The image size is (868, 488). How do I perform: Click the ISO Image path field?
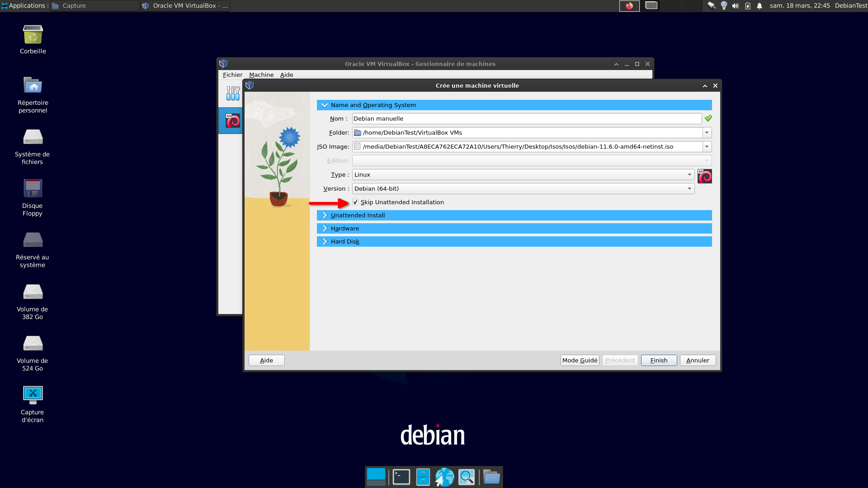527,147
